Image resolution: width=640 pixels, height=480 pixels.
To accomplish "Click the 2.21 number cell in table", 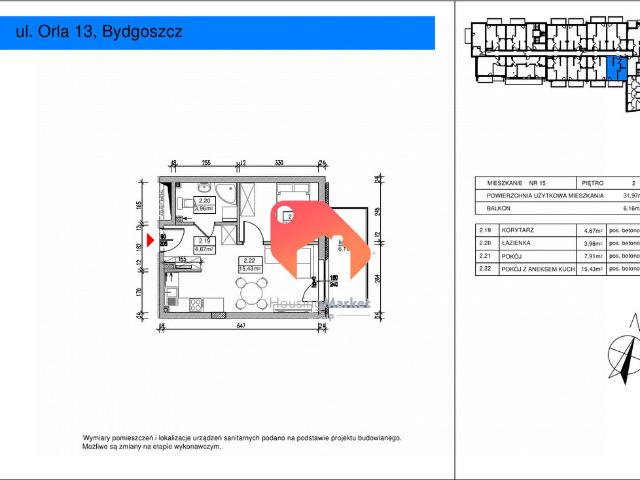I will pyautogui.click(x=485, y=256).
